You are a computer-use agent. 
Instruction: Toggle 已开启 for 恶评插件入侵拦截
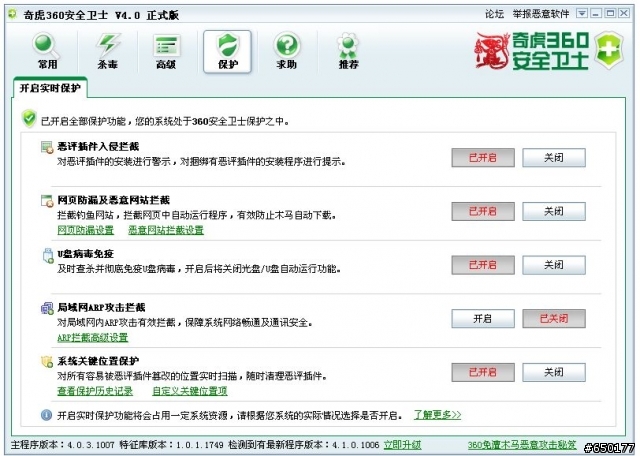coord(483,158)
